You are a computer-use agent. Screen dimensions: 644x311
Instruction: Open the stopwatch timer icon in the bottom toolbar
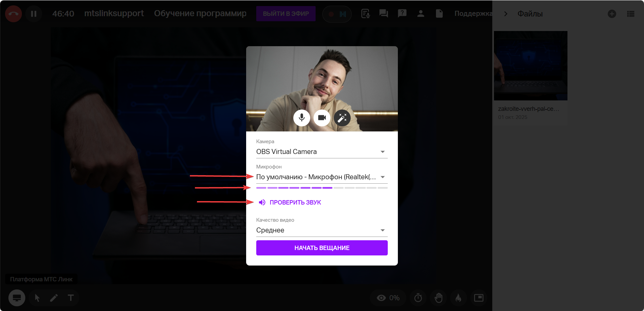tap(418, 298)
